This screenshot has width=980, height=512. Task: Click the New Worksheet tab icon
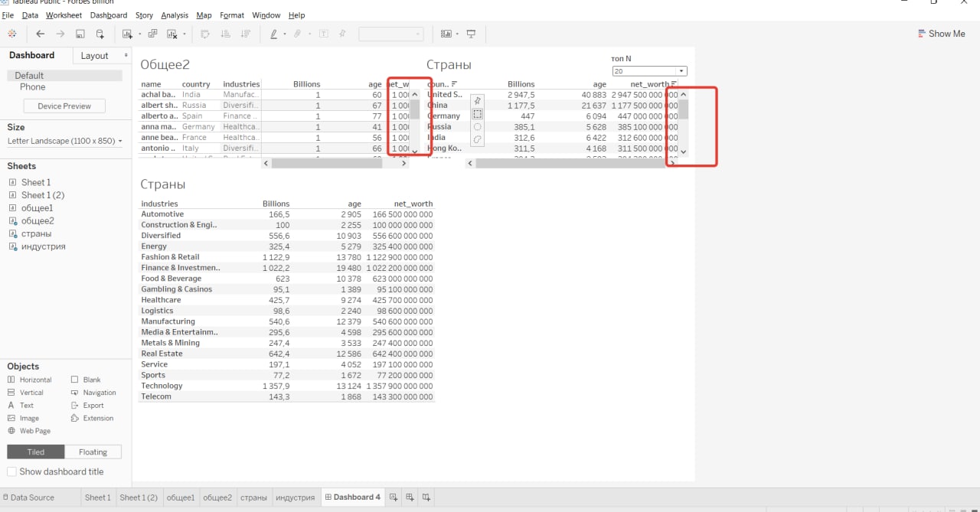point(394,497)
